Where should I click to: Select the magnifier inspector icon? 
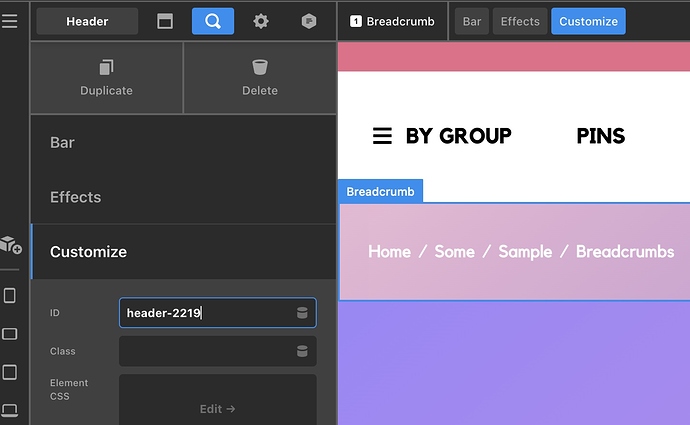point(212,21)
